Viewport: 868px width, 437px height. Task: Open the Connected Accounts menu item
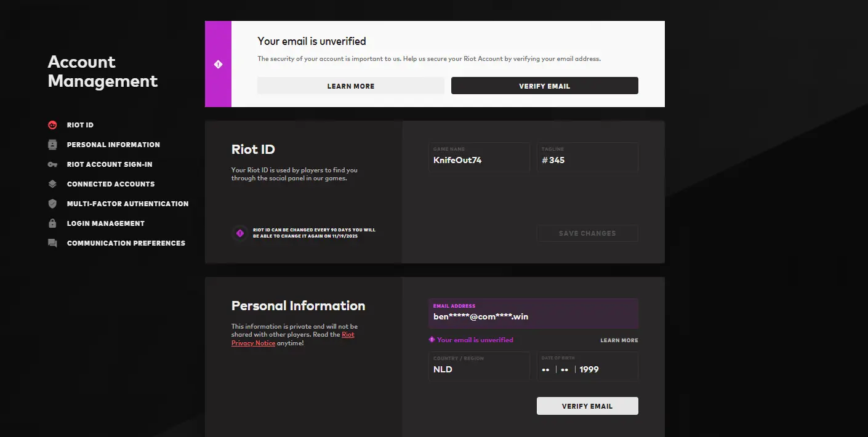111,184
